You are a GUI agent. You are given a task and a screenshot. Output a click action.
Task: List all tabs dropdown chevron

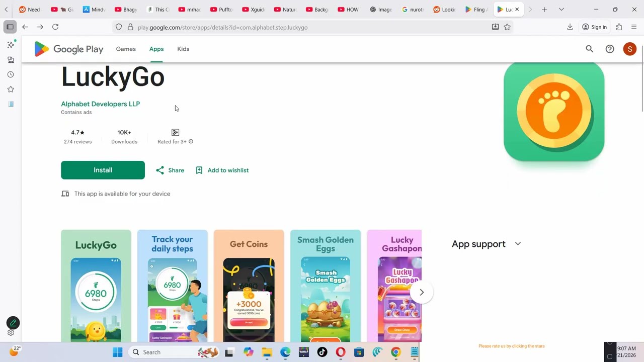click(x=561, y=10)
